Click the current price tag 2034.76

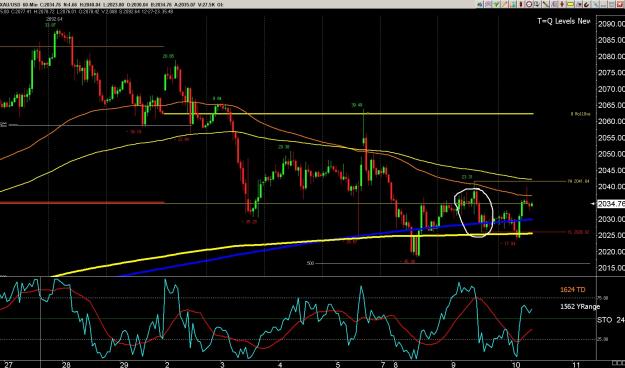610,204
